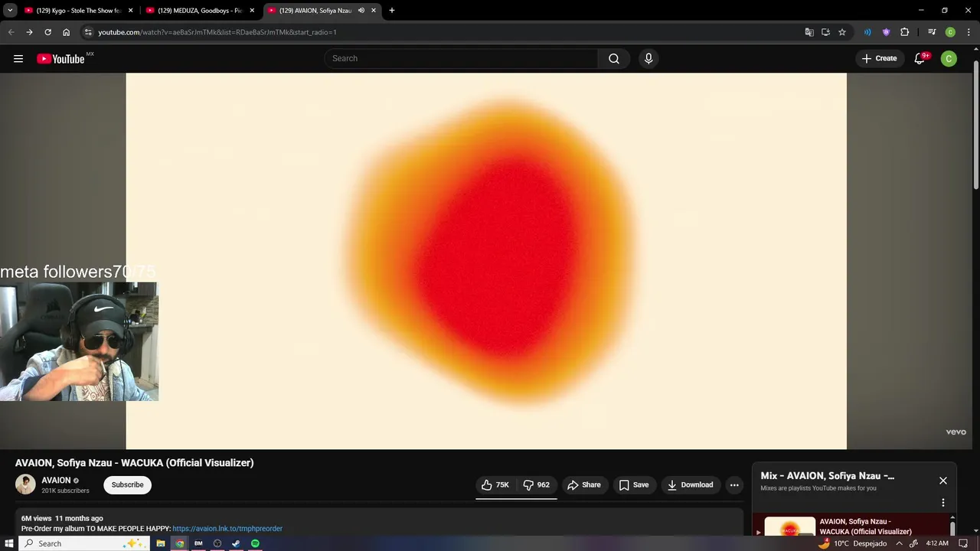Save the video to a playlist

coord(634,485)
